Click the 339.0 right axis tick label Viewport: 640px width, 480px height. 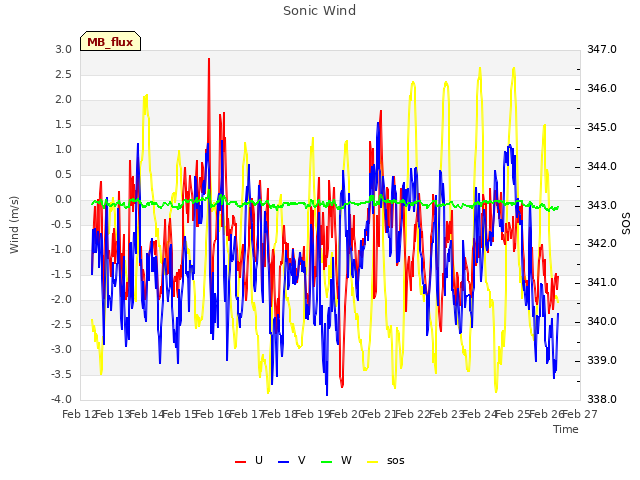pos(602,360)
